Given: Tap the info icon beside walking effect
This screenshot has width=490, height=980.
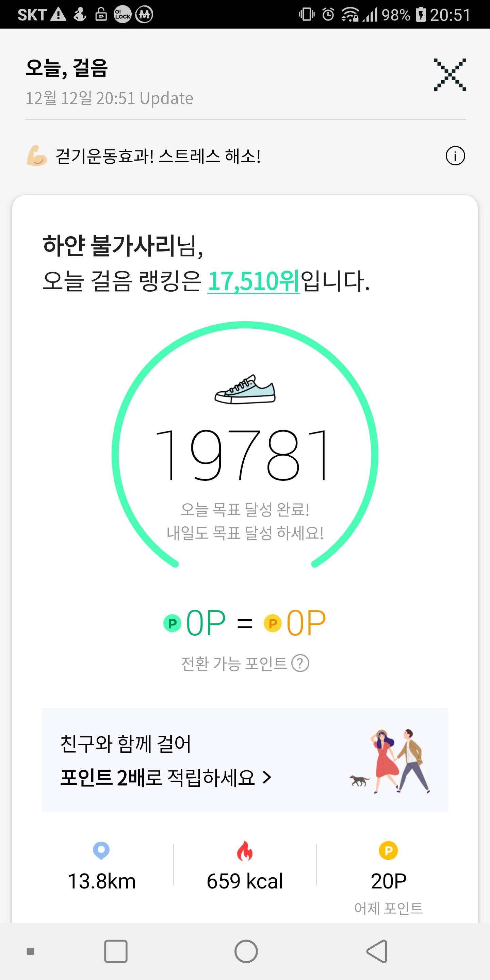Looking at the screenshot, I should pyautogui.click(x=455, y=156).
